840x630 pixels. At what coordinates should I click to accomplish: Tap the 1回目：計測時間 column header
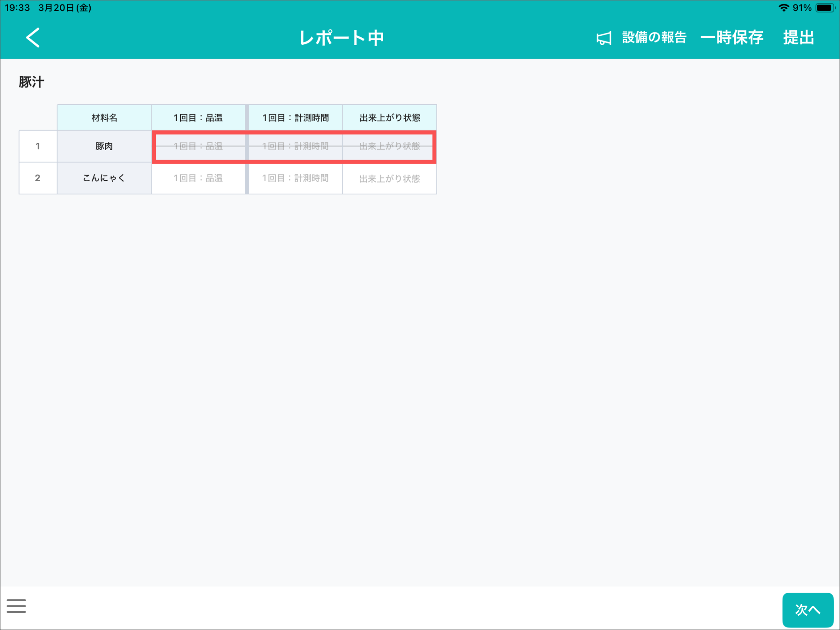coord(295,118)
